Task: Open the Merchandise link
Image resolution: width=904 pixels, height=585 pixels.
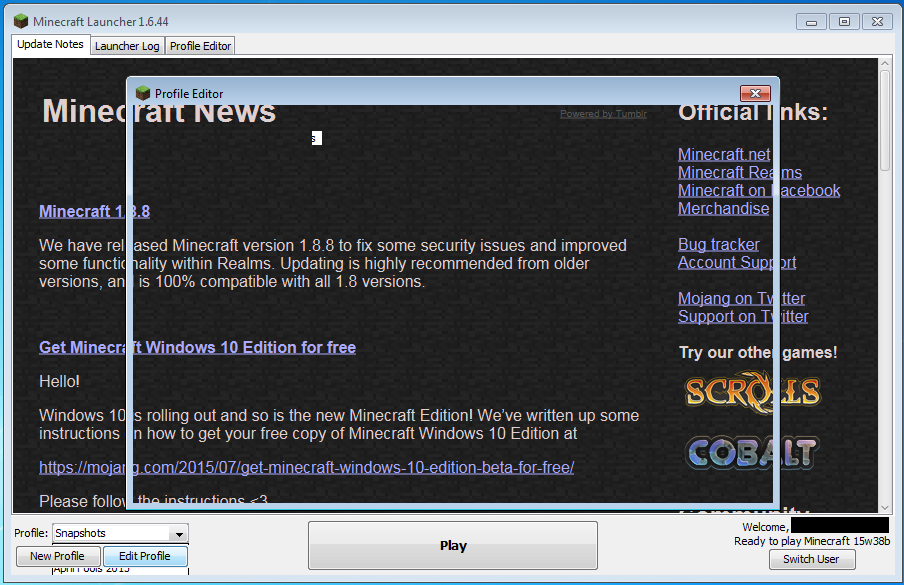Action: tap(724, 209)
